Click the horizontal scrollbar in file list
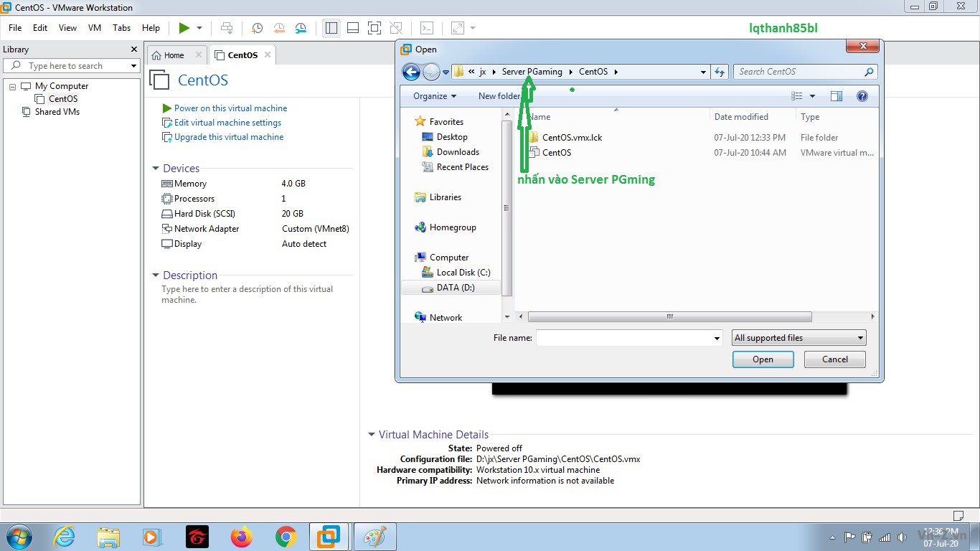This screenshot has width=980, height=551. tap(669, 316)
